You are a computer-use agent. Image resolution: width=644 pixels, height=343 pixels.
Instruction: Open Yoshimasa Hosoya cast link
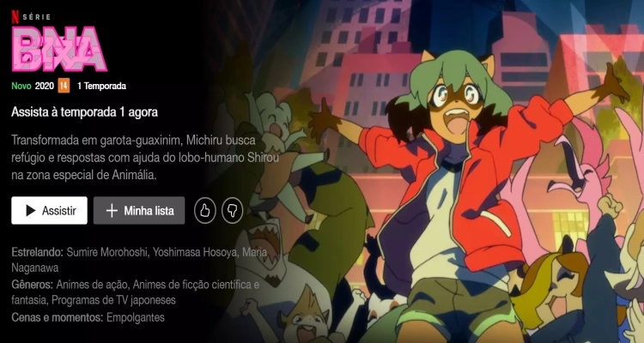tap(195, 252)
